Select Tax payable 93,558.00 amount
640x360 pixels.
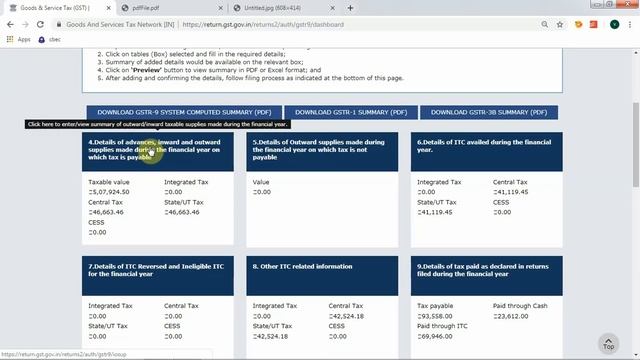(435, 316)
